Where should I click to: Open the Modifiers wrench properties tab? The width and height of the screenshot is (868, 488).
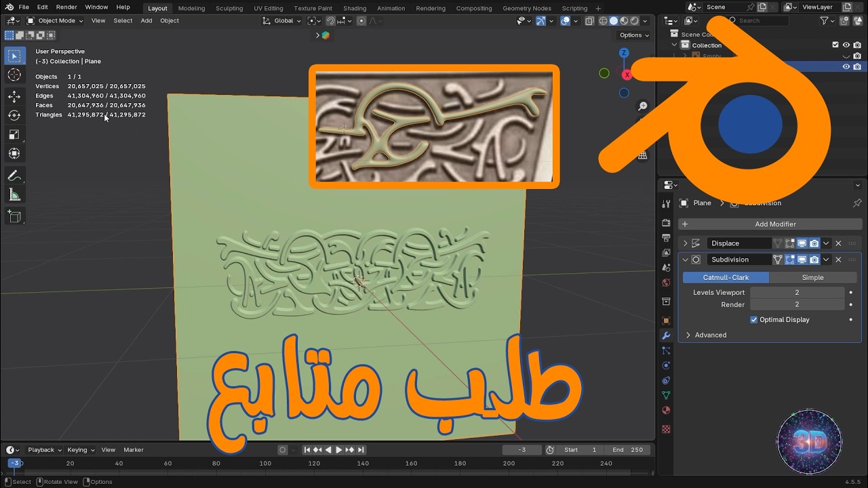[x=666, y=335]
